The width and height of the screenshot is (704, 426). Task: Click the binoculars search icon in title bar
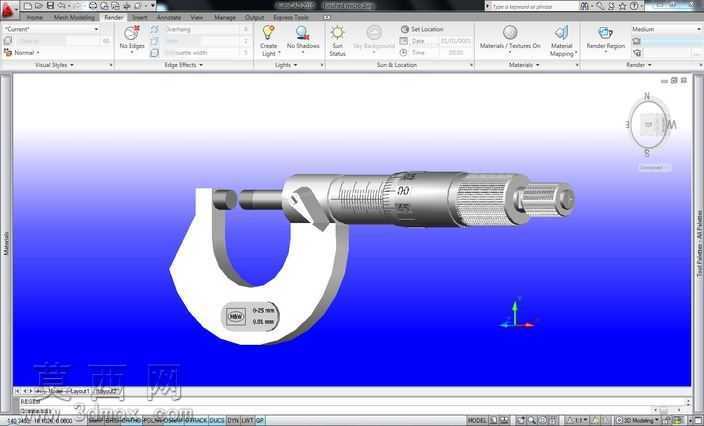pyautogui.click(x=584, y=6)
